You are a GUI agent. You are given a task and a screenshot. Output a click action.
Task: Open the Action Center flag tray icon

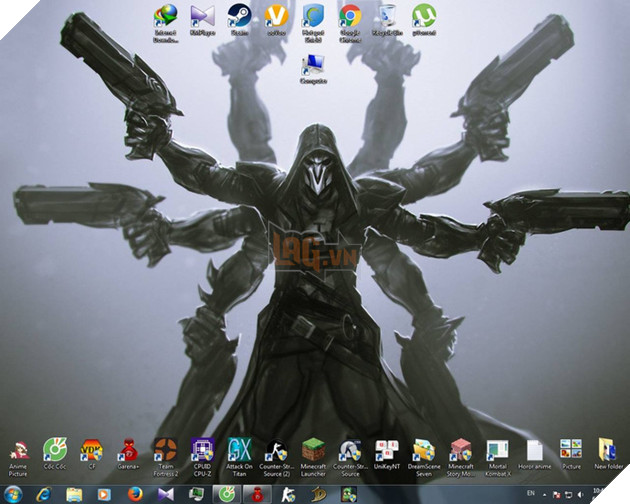[x=556, y=494]
